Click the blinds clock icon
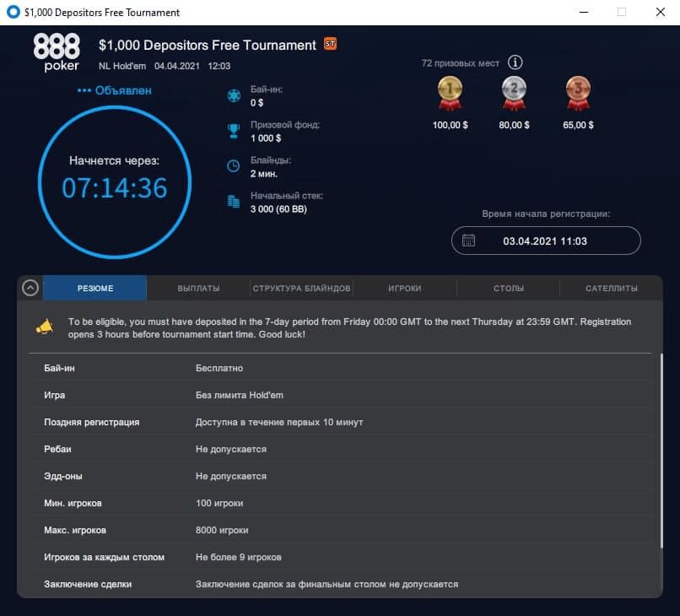 click(x=234, y=166)
